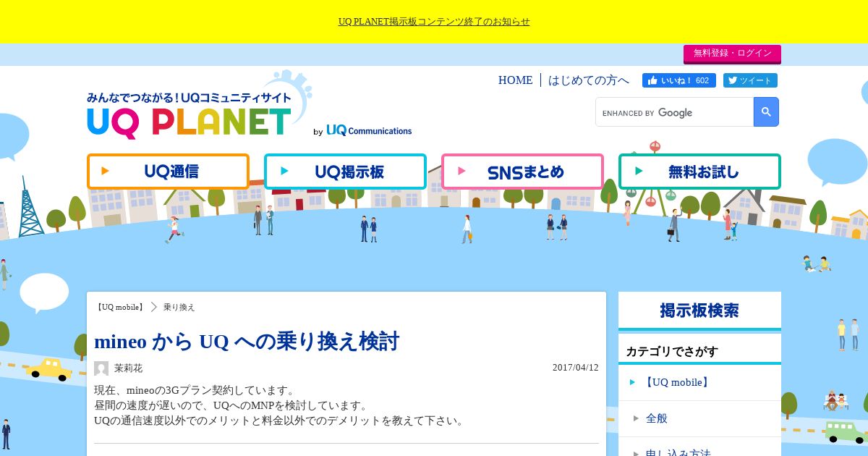This screenshot has height=456, width=868.
Task: Click the arrow marker beside 全般
Action: pos(636,418)
